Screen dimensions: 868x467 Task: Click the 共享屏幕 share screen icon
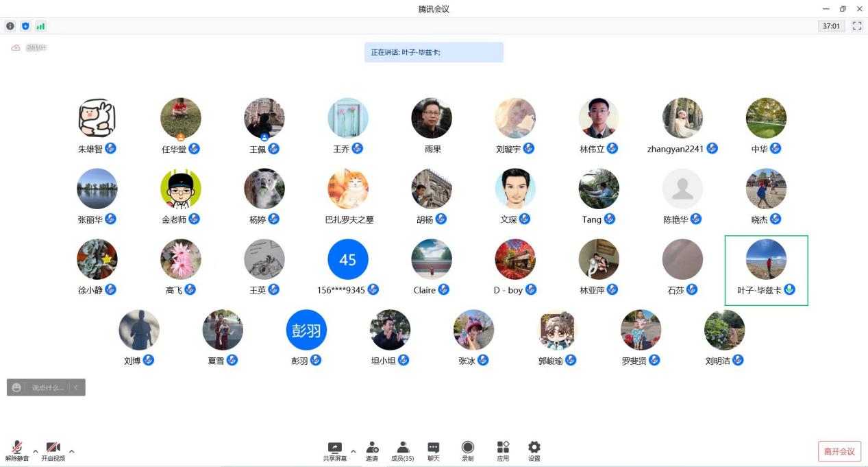click(335, 448)
